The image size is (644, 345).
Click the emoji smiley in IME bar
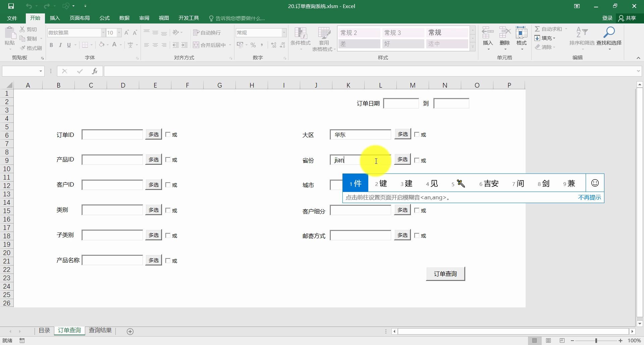coord(595,183)
